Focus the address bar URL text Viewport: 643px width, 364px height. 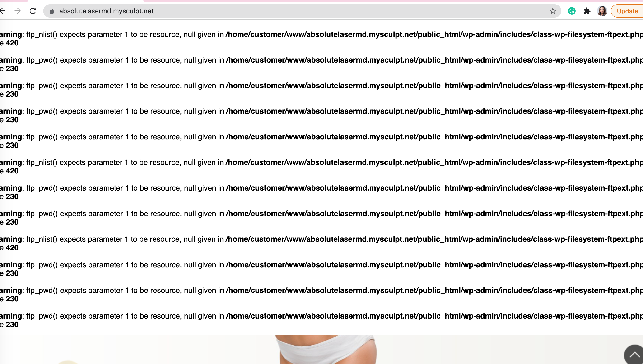106,11
